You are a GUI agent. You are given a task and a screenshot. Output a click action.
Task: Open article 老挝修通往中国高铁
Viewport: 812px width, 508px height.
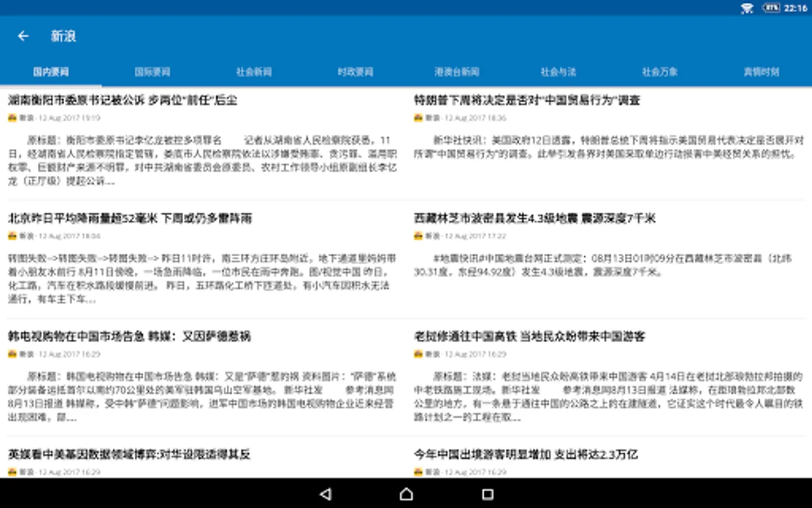[529, 336]
